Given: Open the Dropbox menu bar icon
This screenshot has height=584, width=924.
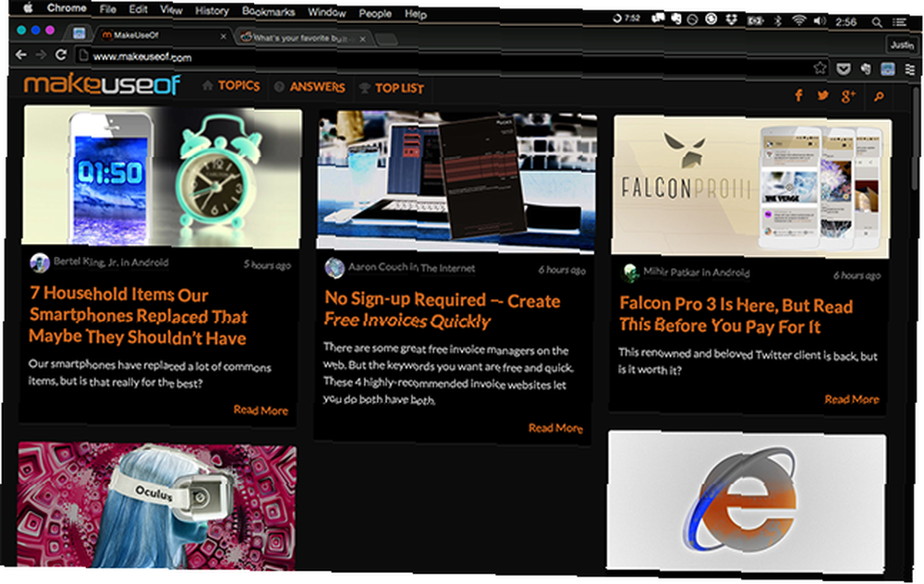Looking at the screenshot, I should 732,20.
